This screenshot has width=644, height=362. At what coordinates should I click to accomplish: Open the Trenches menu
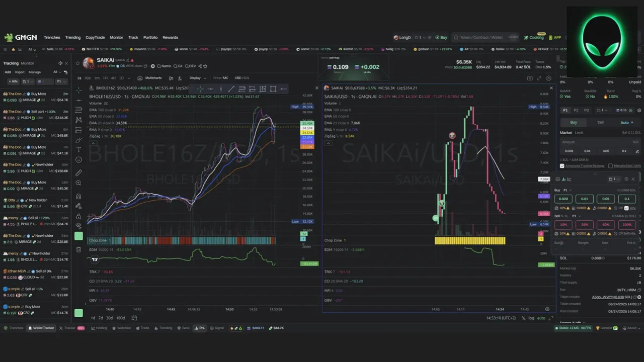click(x=52, y=37)
